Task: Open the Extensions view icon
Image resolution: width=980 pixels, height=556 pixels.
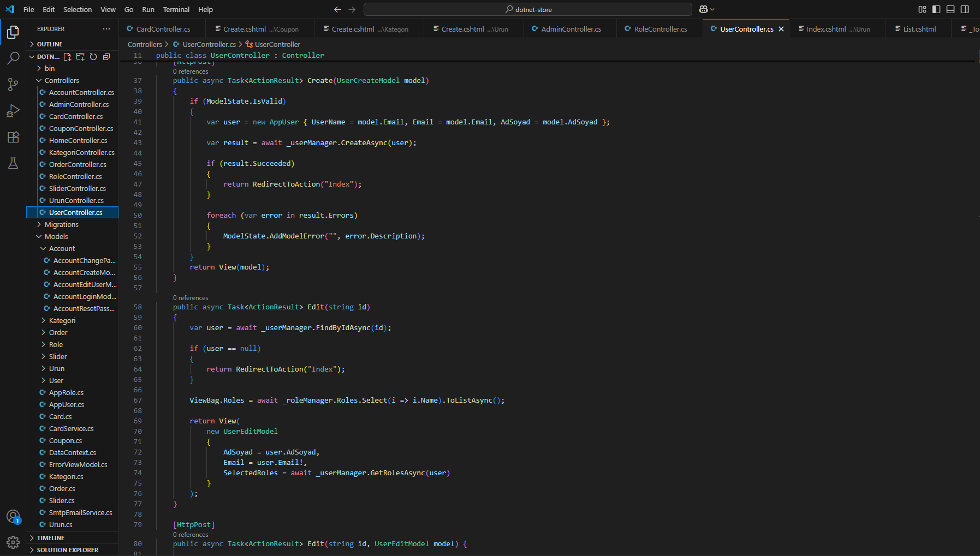Action: [x=13, y=137]
